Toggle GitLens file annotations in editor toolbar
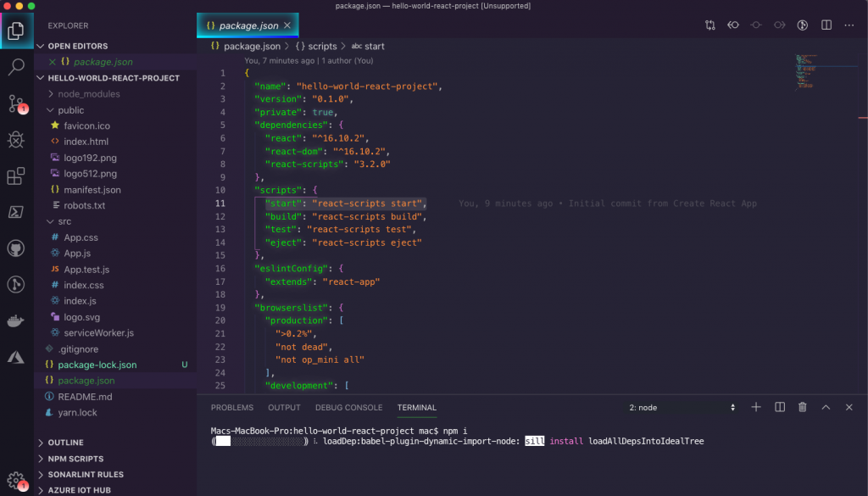Image resolution: width=868 pixels, height=496 pixels. pos(802,25)
